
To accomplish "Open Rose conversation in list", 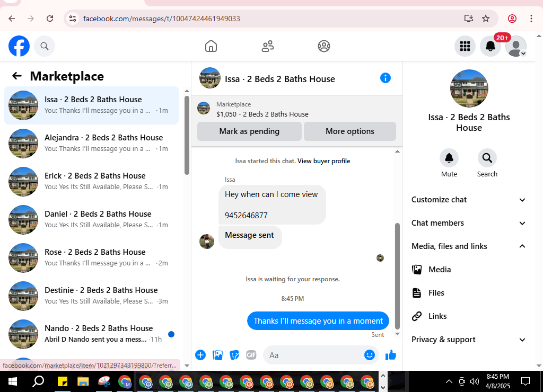I will click(91, 258).
